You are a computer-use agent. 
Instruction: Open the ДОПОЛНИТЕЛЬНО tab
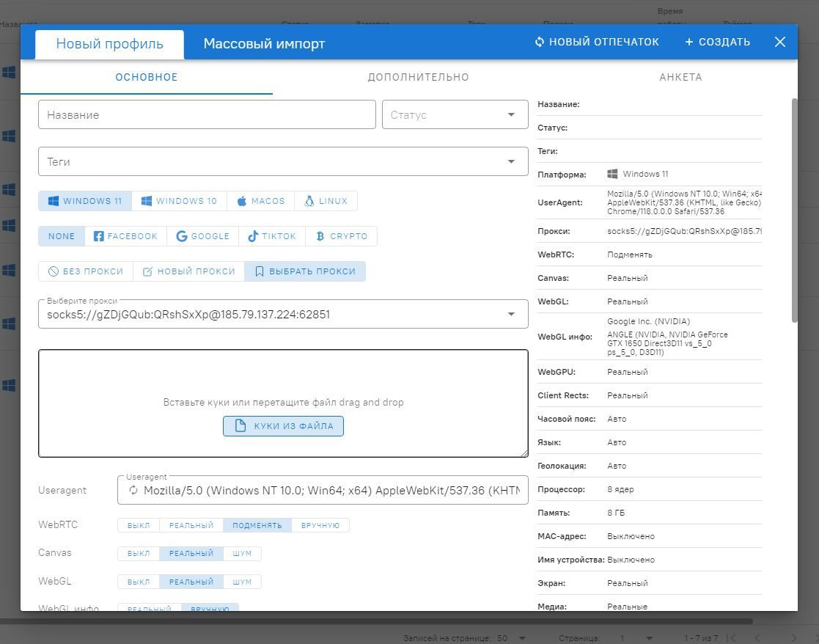click(419, 77)
